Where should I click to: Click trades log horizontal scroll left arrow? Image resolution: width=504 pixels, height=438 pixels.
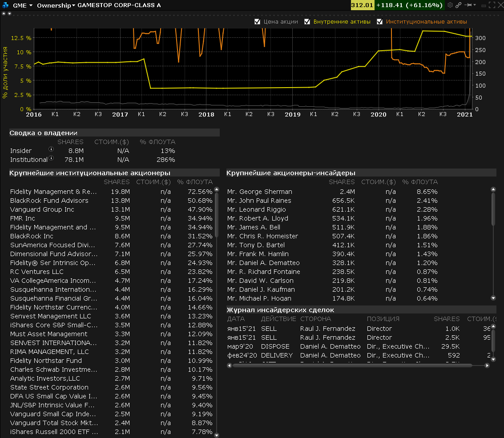[229, 366]
